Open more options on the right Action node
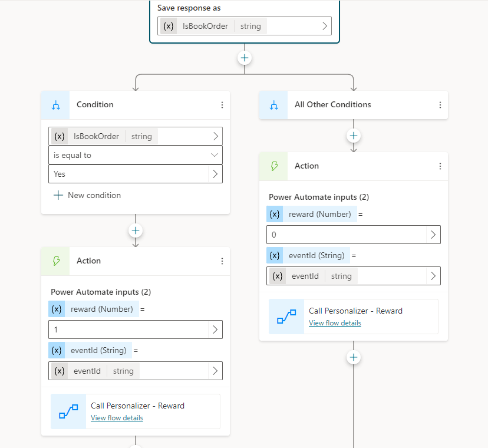Image resolution: width=488 pixels, height=448 pixels. pos(440,166)
